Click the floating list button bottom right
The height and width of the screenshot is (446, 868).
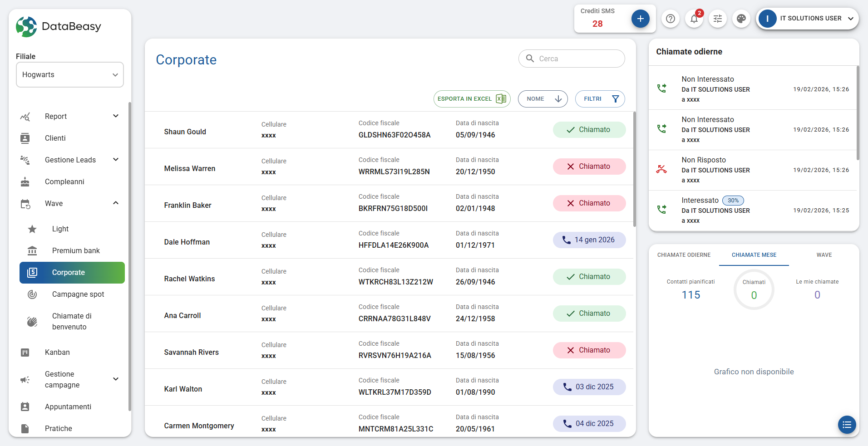[847, 425]
